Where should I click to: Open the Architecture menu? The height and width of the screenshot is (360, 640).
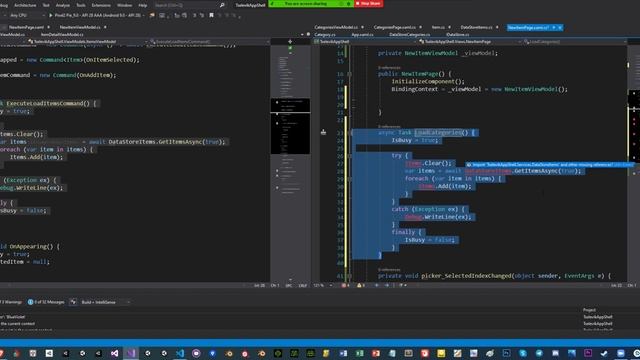[25, 5]
